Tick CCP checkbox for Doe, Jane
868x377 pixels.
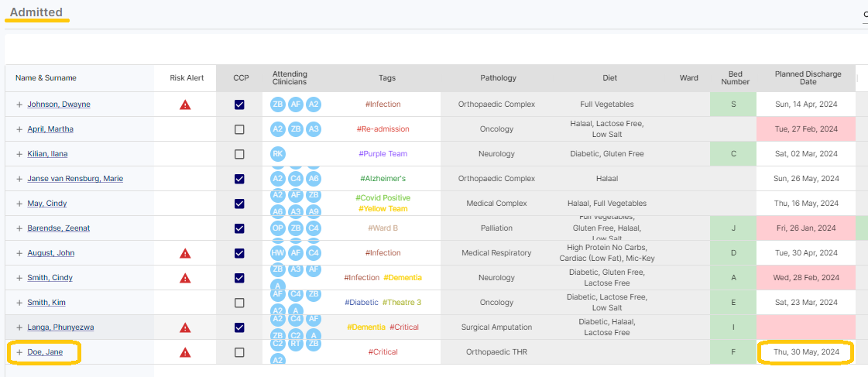239,352
